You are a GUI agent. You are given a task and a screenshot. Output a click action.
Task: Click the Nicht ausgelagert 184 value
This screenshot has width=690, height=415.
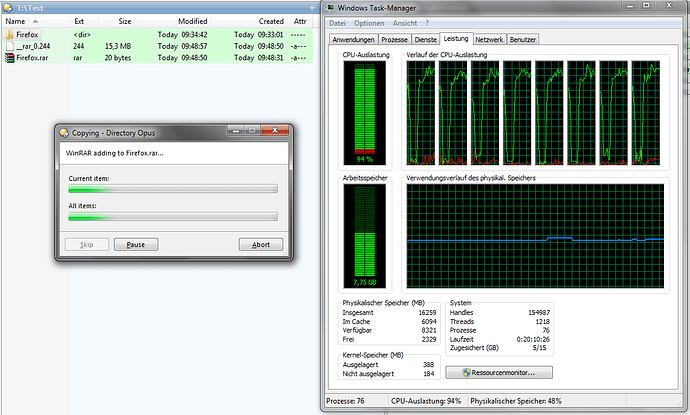[x=428, y=374]
